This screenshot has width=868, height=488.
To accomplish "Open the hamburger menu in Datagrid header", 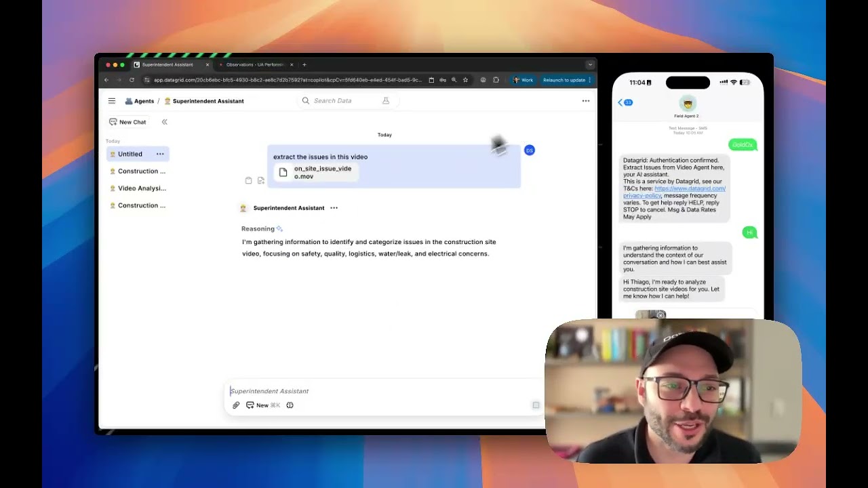I will 112,101.
